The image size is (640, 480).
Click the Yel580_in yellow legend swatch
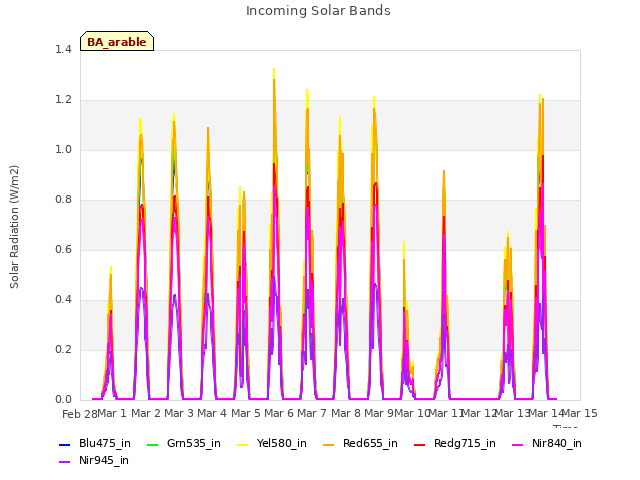242,444
